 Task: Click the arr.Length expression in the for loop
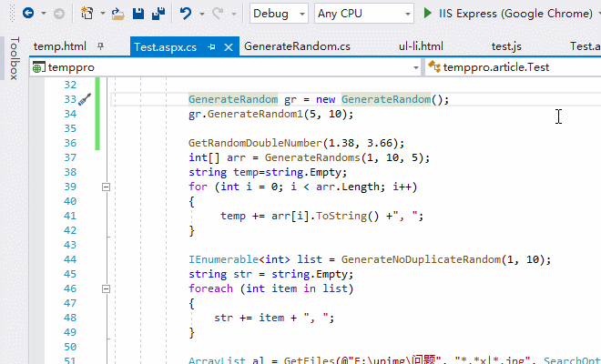pyautogui.click(x=348, y=187)
